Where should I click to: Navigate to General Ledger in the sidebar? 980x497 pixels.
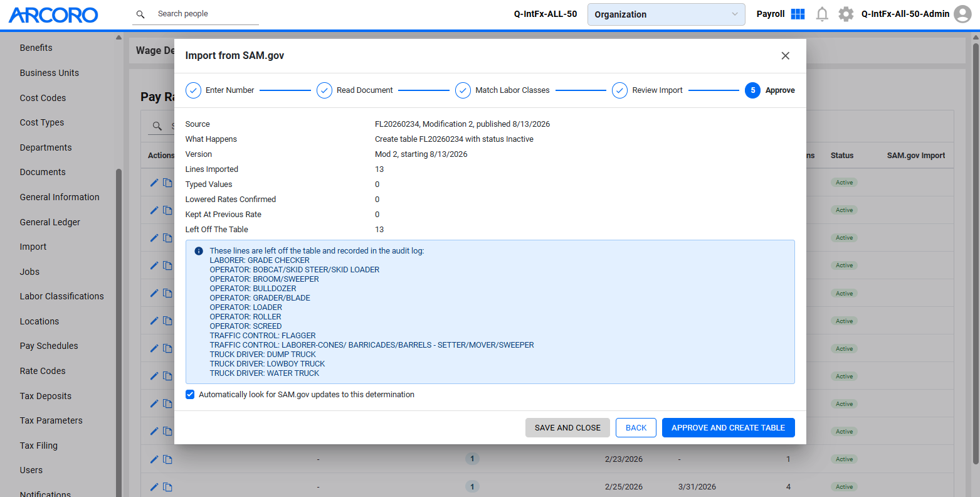[50, 222]
